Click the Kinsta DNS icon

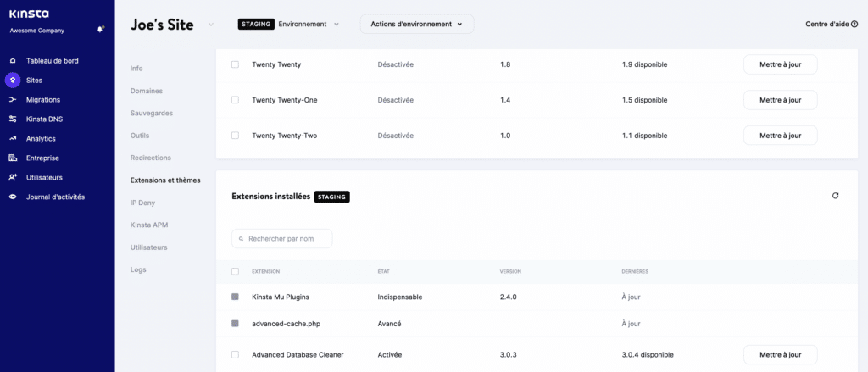(13, 119)
